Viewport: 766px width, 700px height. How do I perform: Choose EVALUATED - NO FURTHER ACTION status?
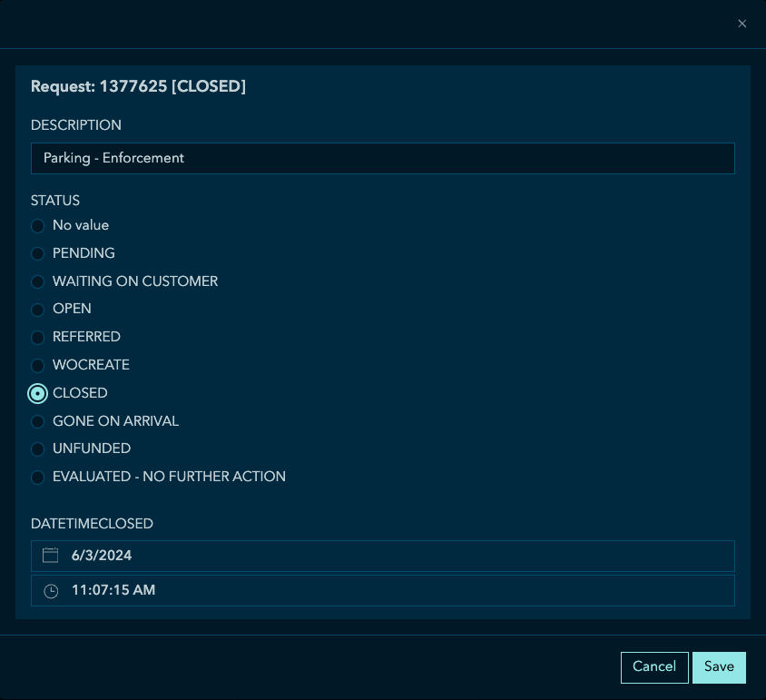tap(37, 477)
